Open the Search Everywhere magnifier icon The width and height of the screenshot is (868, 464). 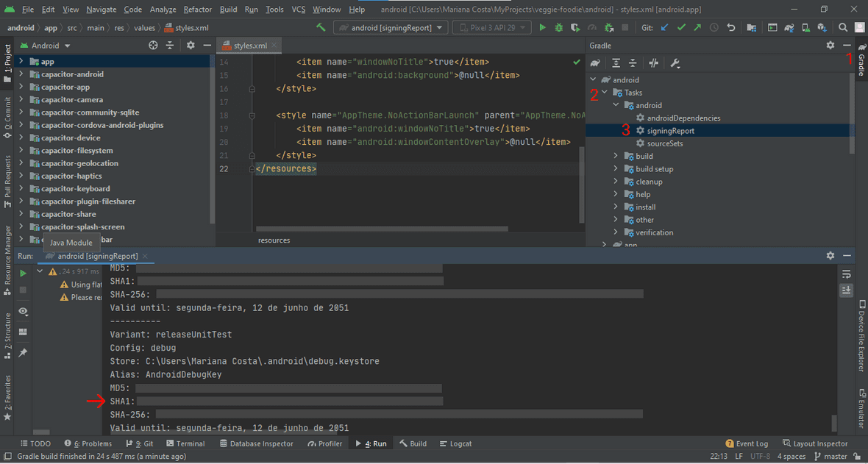pos(843,27)
